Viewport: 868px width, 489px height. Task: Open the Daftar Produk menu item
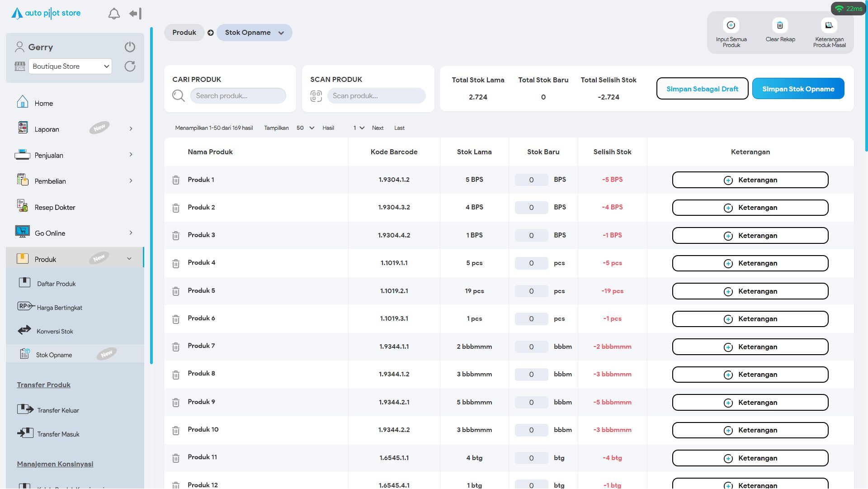(x=56, y=284)
